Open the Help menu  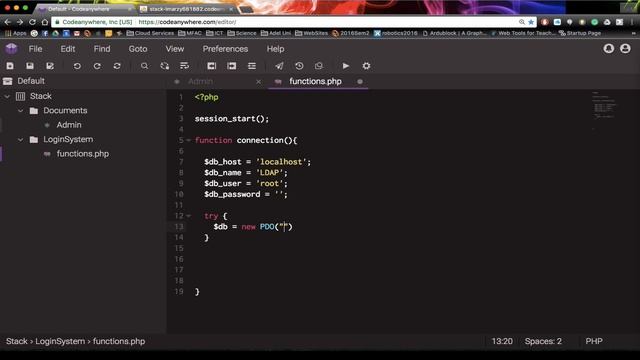[276, 49]
